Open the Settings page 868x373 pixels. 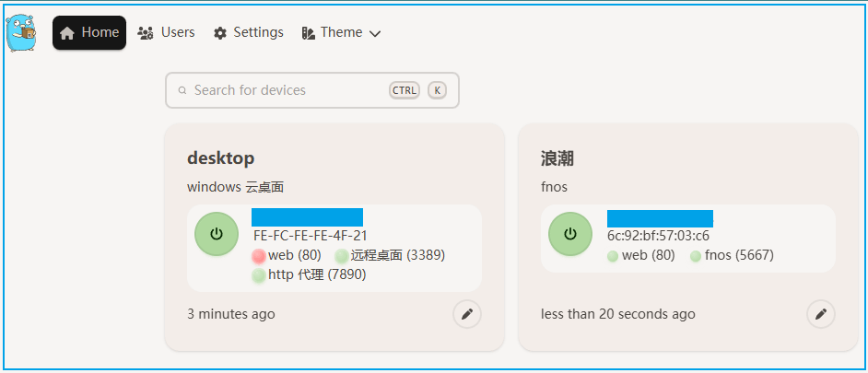tap(248, 33)
